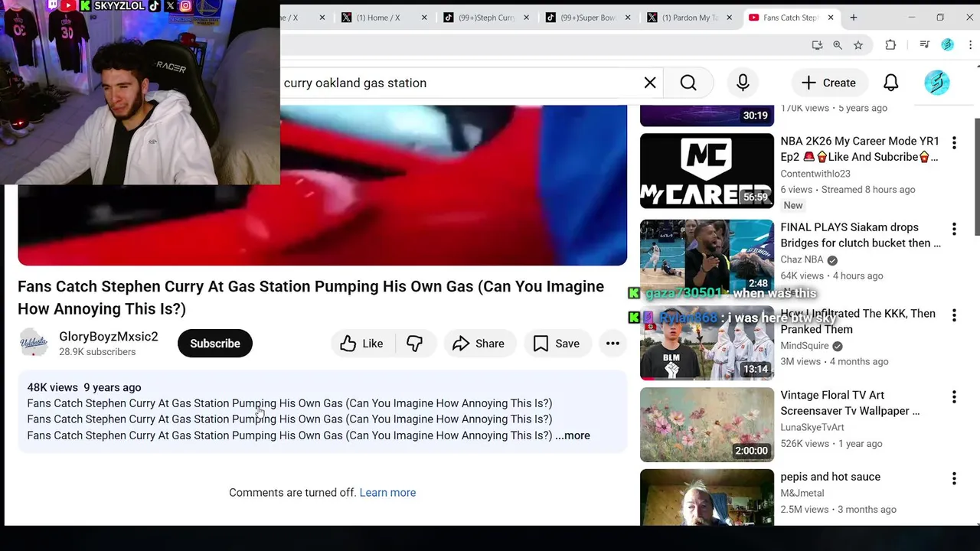The height and width of the screenshot is (551, 980).
Task: Like the Stephen Curry gas station video
Action: tap(362, 344)
